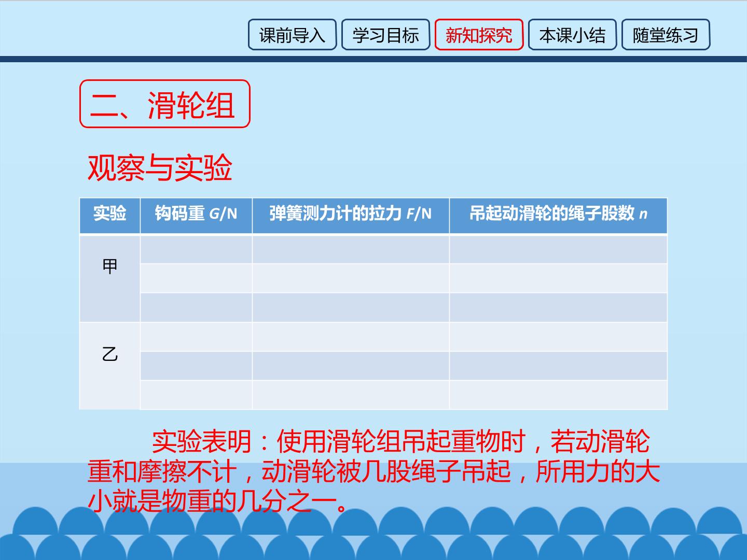This screenshot has height=560, width=747.
Task: Go to the 本课小结 section
Action: (572, 35)
